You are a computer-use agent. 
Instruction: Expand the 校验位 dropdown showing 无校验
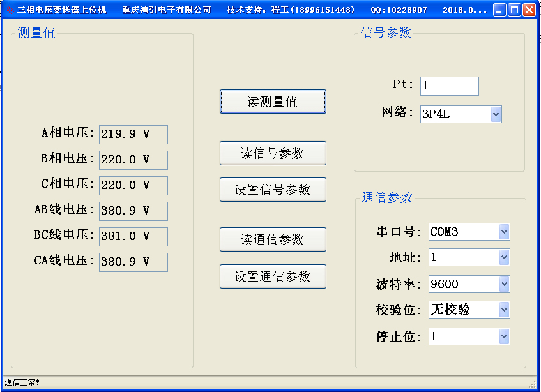click(469, 310)
